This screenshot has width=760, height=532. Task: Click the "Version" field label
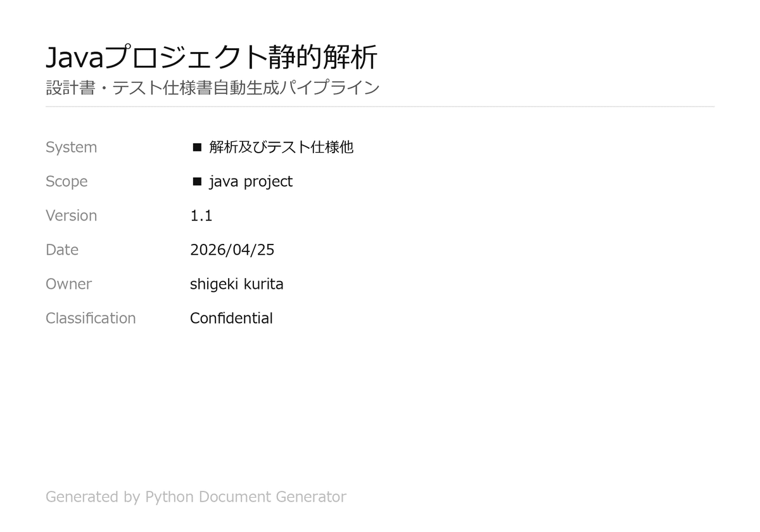[x=71, y=216]
